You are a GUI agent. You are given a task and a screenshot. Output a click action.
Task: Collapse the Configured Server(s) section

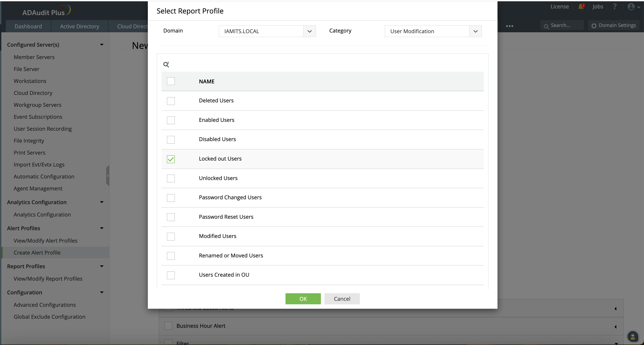(x=102, y=45)
